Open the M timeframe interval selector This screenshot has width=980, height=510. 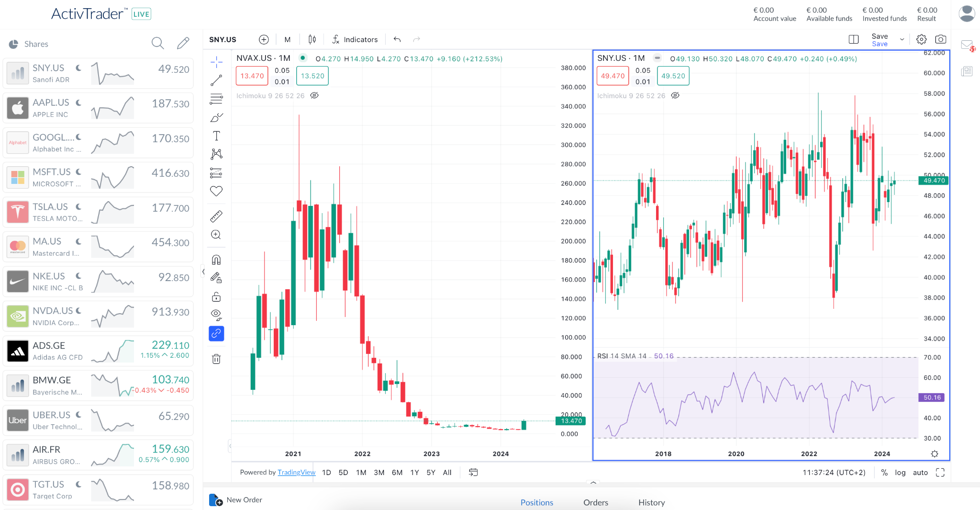(x=288, y=39)
